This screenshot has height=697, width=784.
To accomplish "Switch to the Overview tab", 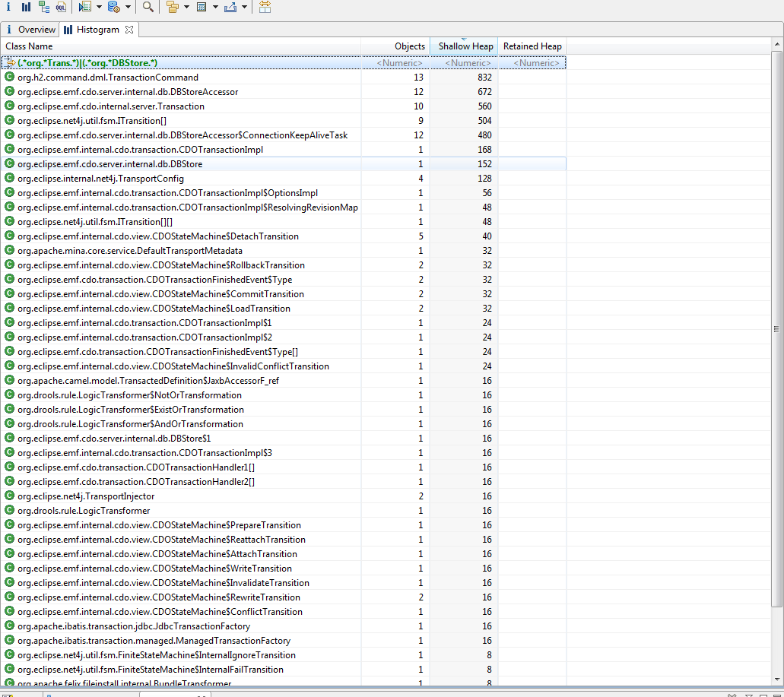I will click(x=30, y=30).
